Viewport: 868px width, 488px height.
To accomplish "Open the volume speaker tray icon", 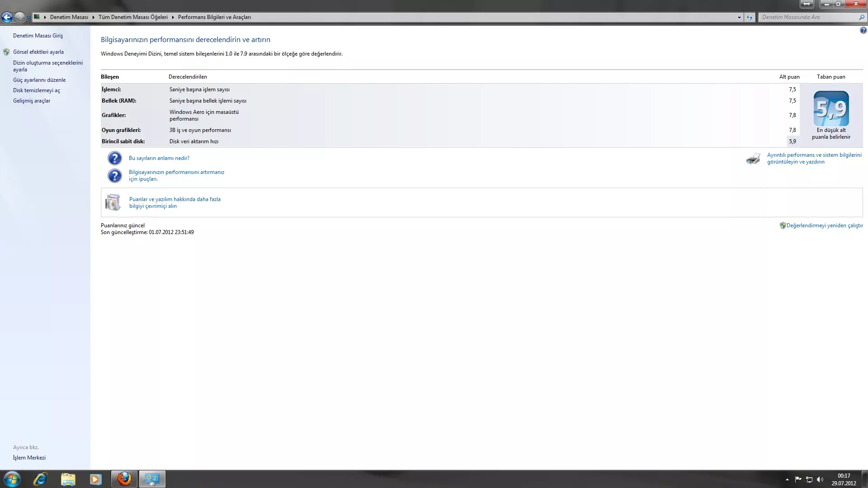I will [x=820, y=479].
